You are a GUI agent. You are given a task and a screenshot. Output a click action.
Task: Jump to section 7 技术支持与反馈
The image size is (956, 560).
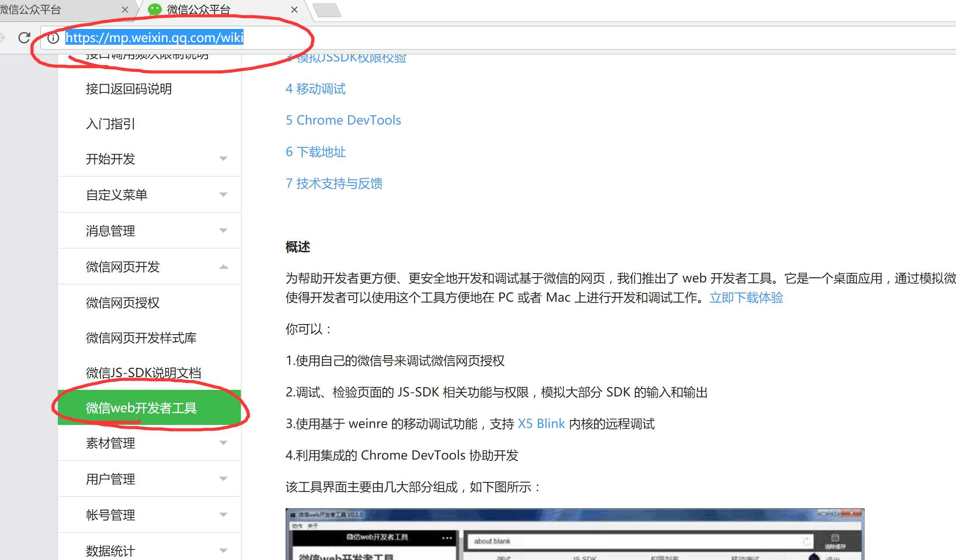coord(334,183)
